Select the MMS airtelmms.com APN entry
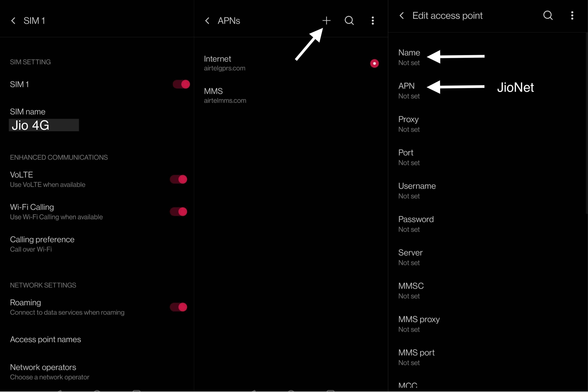 [225, 95]
